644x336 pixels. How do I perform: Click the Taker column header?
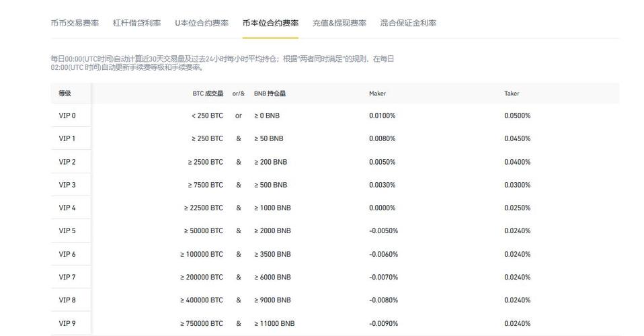(512, 93)
